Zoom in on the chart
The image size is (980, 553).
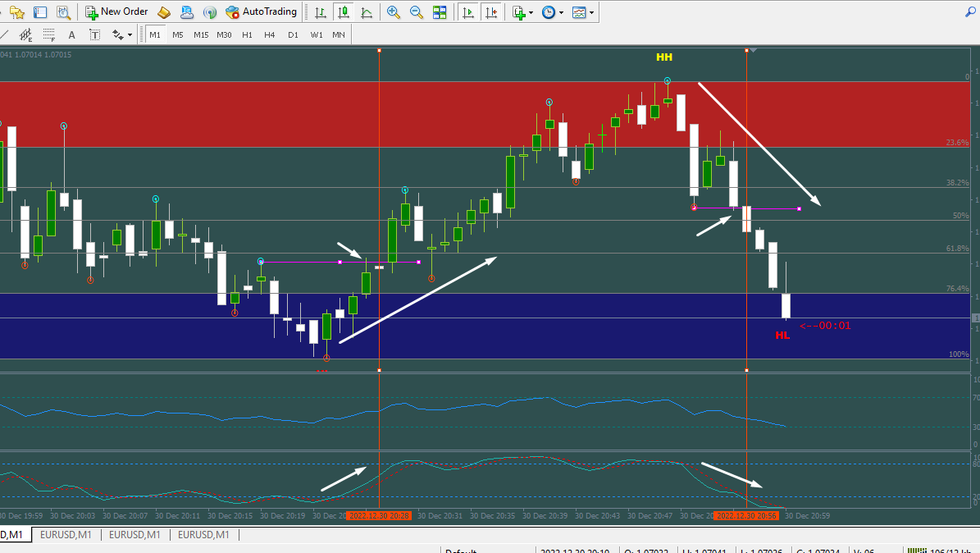click(393, 11)
